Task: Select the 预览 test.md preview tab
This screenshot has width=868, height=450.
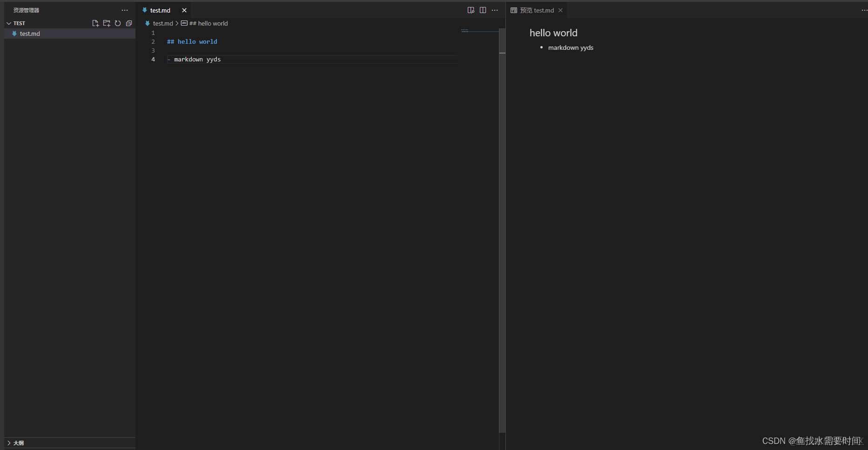Action: click(537, 10)
